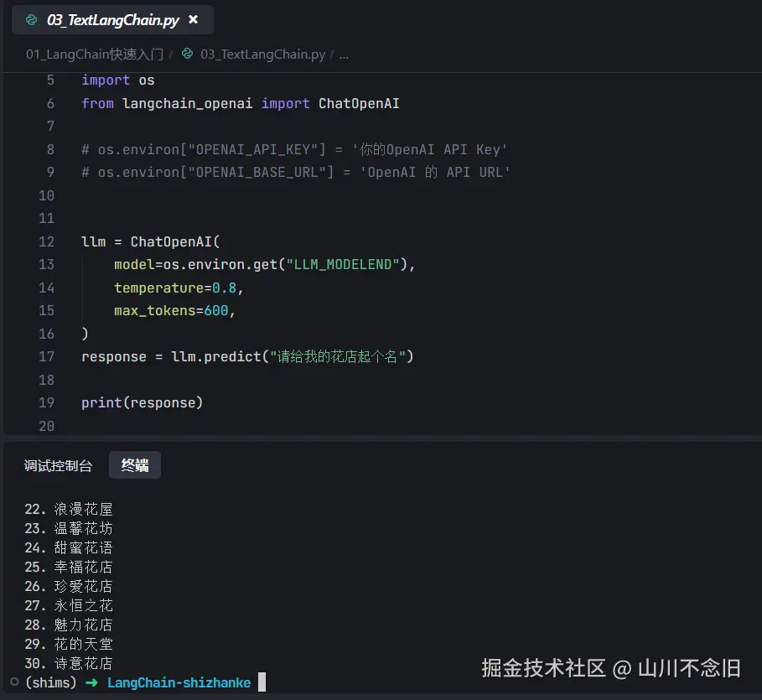This screenshot has width=762, height=700.
Task: Click temperature=0.8 parameter
Action: click(x=175, y=288)
